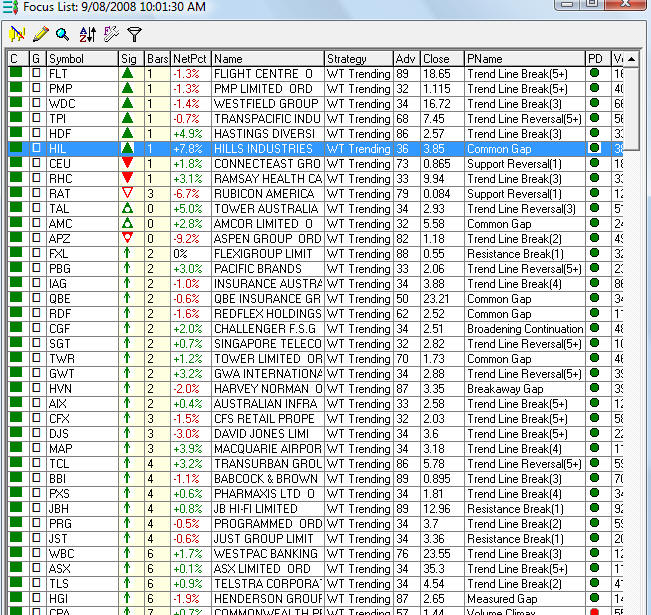Tick the G checkbox for MAP
The width and height of the screenshot is (651, 615).
pos(37,448)
